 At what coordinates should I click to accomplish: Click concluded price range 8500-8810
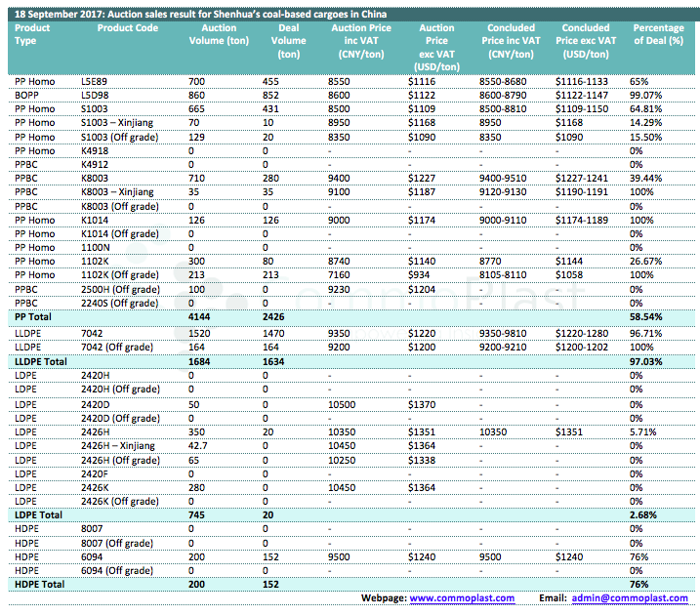point(503,109)
